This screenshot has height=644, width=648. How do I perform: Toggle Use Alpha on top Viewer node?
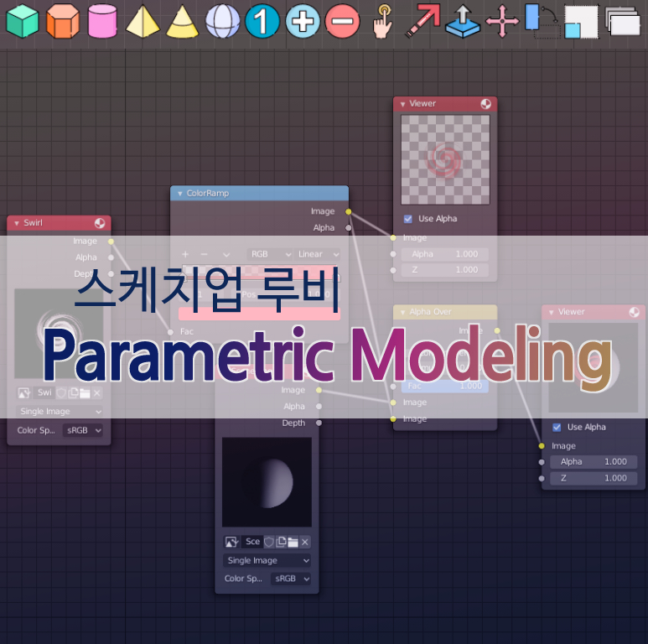coord(408,219)
